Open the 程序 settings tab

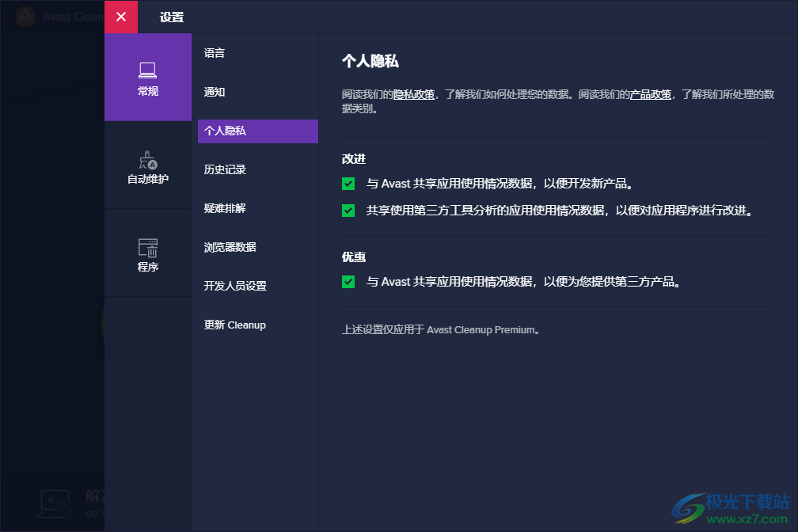148,253
